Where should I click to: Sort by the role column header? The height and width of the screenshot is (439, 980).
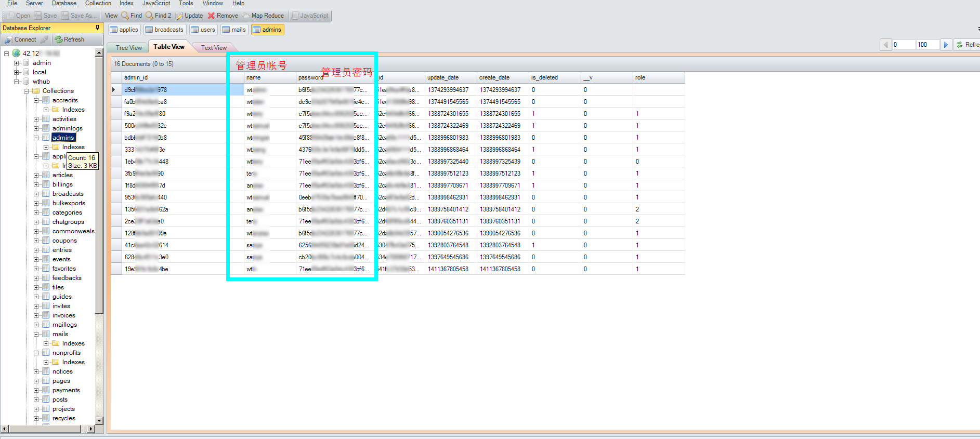pyautogui.click(x=659, y=77)
